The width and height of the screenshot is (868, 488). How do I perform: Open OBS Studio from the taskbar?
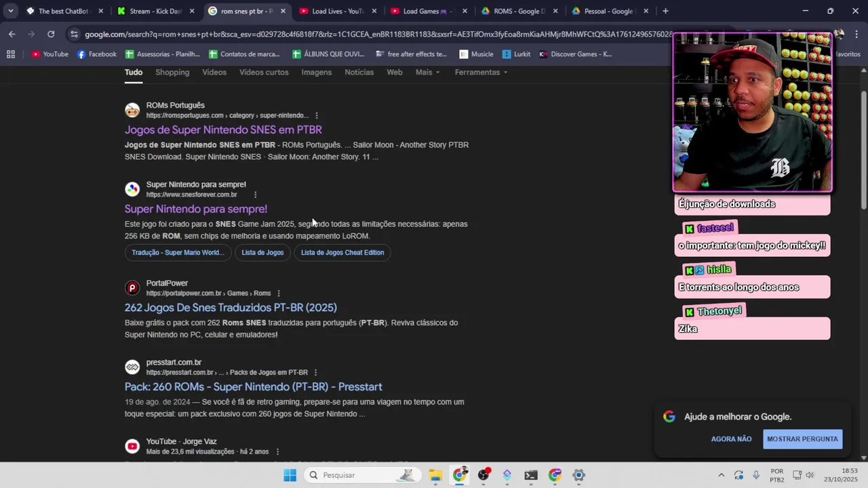click(484, 475)
